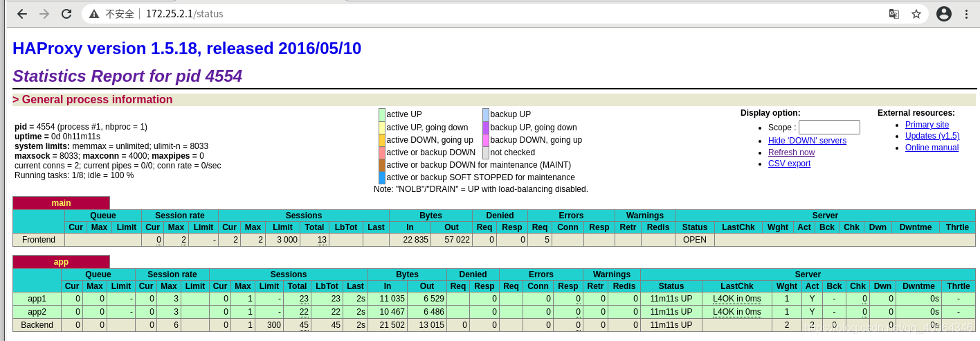This screenshot has height=341, width=980.
Task: Click the orange active DOWN, going up swatch
Action: pyautogui.click(x=382, y=140)
